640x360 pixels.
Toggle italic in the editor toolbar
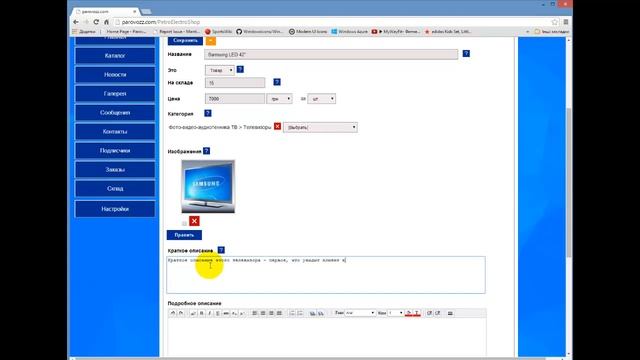(210, 313)
